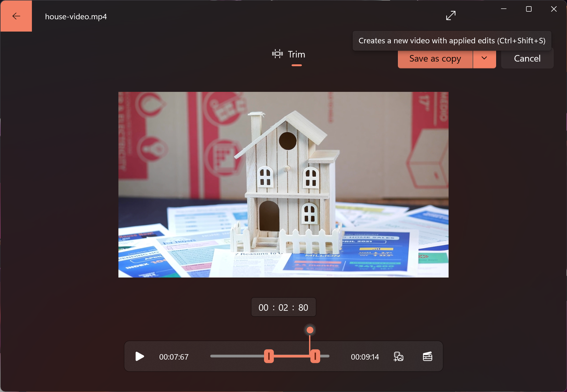This screenshot has height=392, width=567.
Task: Click the Cancel button to discard edits
Action: tap(527, 58)
